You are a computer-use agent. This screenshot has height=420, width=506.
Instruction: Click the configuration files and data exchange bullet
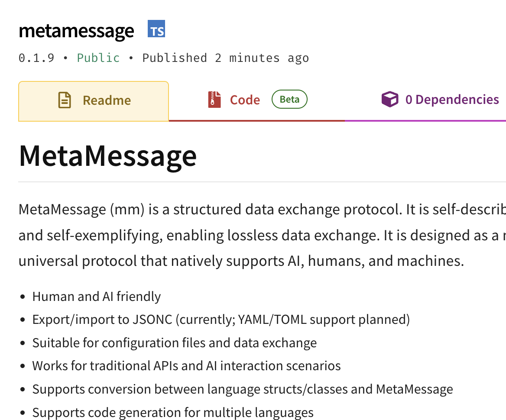point(175,343)
